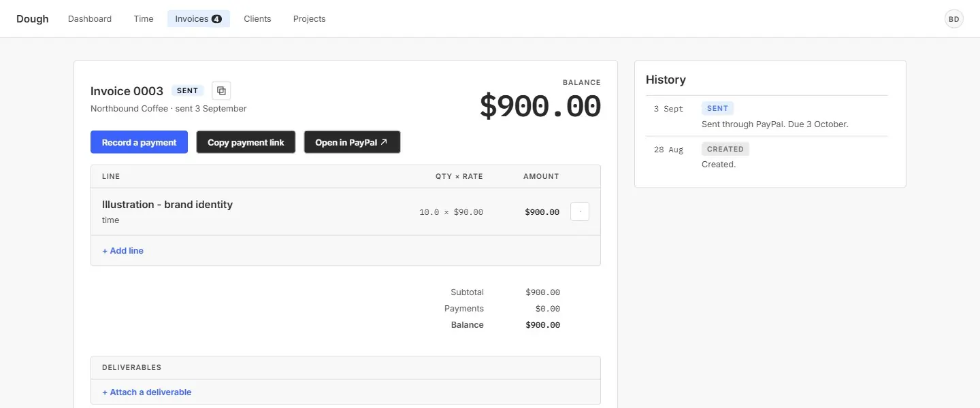The width and height of the screenshot is (980, 408).
Task: Click the Invoice 0003 heading
Action: pos(127,91)
